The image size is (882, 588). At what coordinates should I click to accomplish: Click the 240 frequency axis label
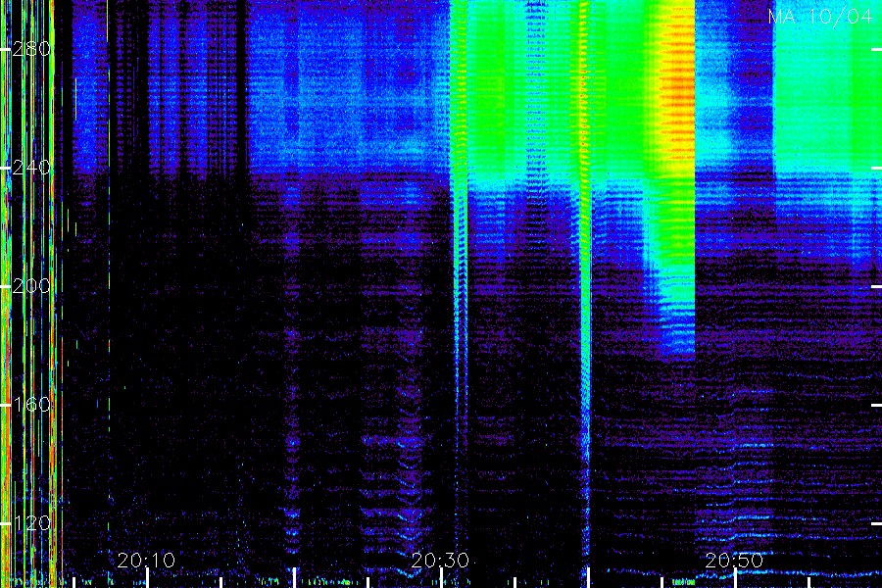coord(31,168)
